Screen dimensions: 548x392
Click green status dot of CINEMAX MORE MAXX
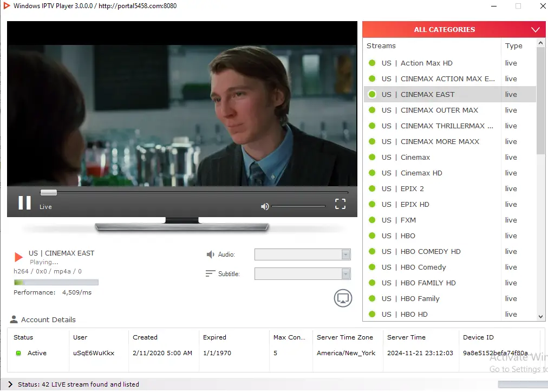click(372, 141)
